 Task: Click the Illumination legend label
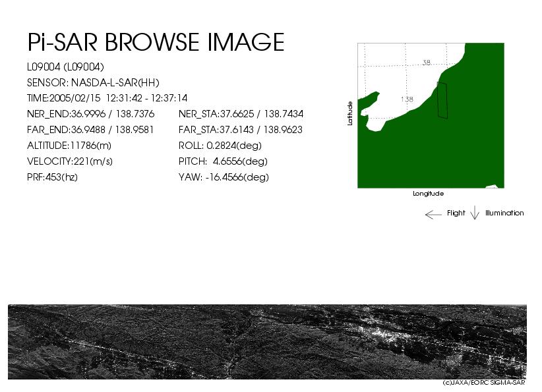tap(504, 213)
